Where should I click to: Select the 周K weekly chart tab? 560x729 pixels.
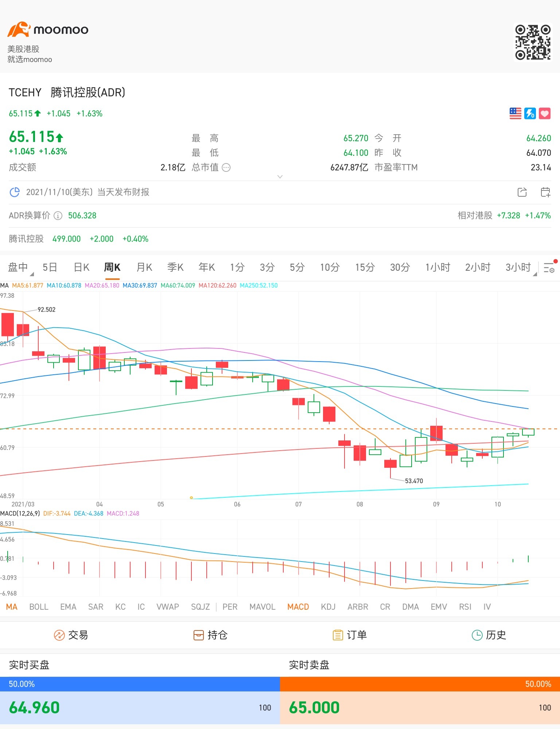[112, 267]
